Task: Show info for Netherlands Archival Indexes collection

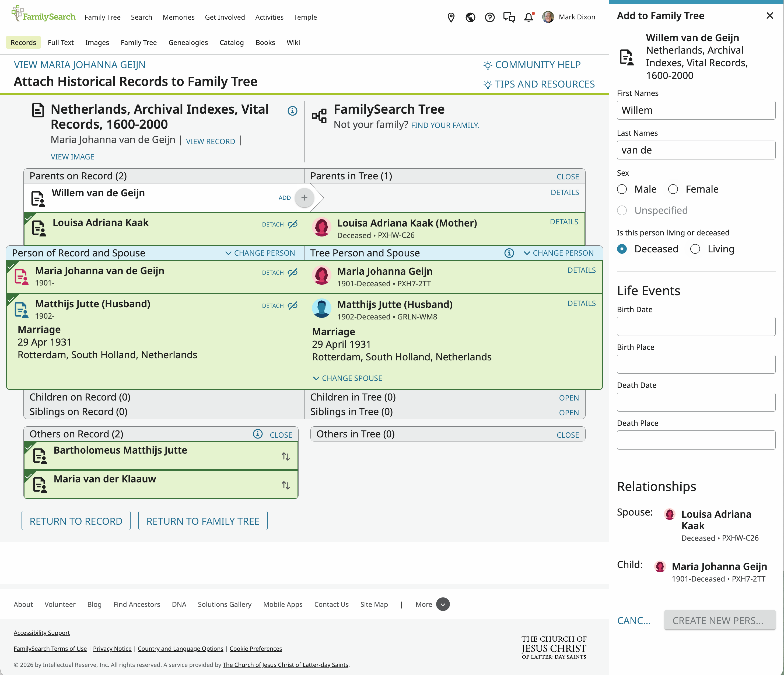Action: 292,111
